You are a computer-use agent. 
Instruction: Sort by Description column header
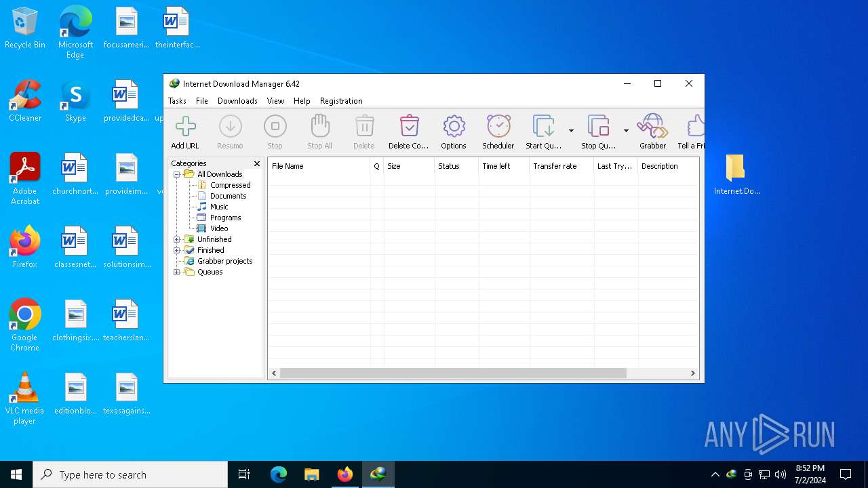point(668,166)
